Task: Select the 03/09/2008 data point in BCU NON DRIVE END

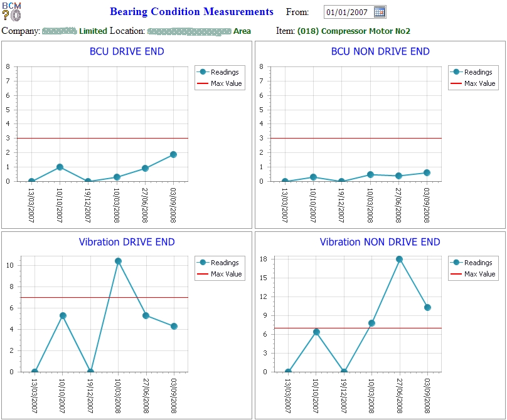Action: 427,173
